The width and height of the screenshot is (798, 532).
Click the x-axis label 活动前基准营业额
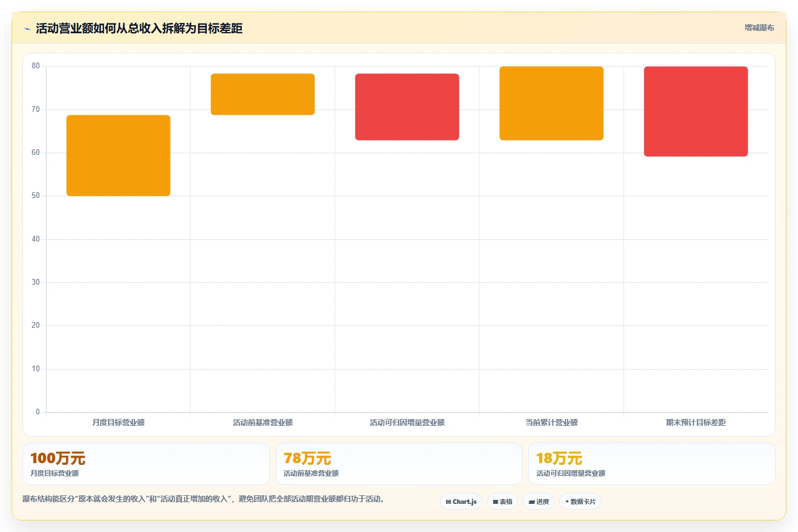(262, 422)
